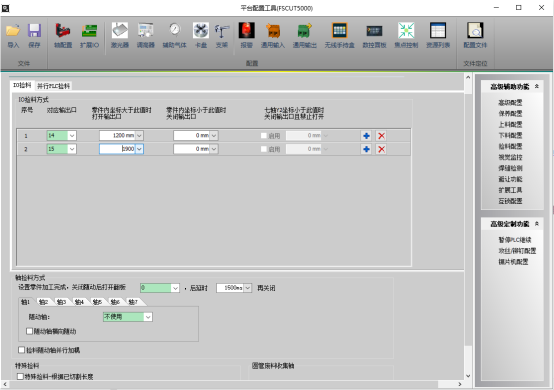The height and width of the screenshot is (390, 554).
Task: Click the 暂停PLC继续 link
Action: (515, 240)
